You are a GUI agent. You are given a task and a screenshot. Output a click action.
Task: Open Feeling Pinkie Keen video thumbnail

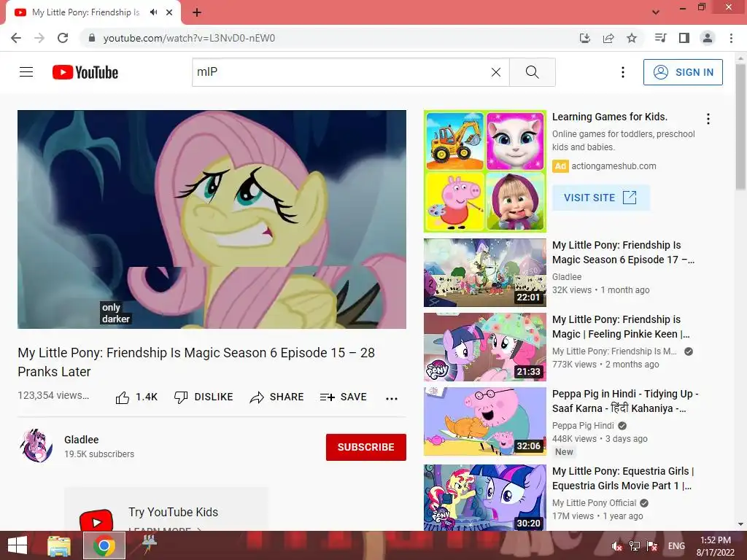click(485, 347)
